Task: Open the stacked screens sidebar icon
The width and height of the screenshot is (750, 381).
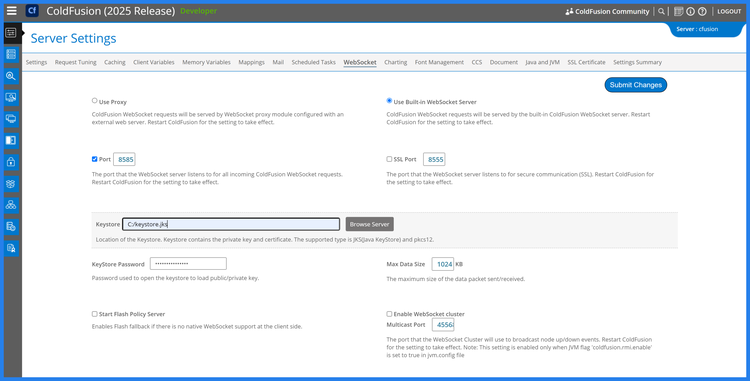Action: pos(11,119)
